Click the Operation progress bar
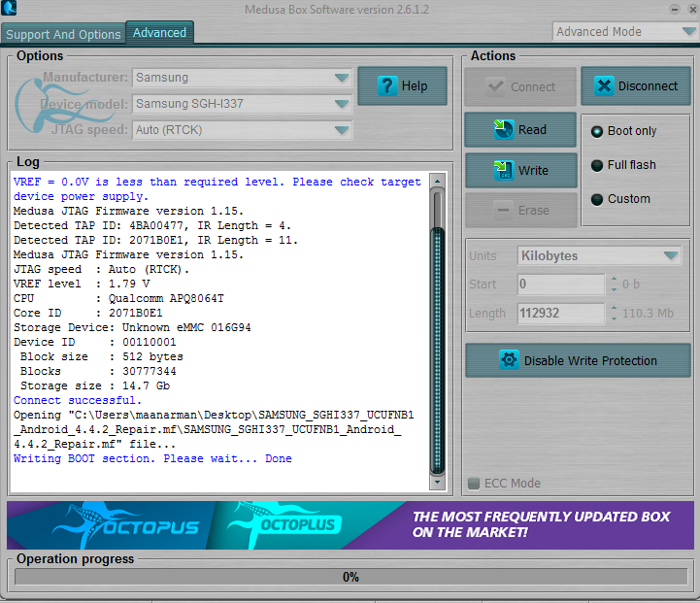The height and width of the screenshot is (603, 700). [350, 577]
